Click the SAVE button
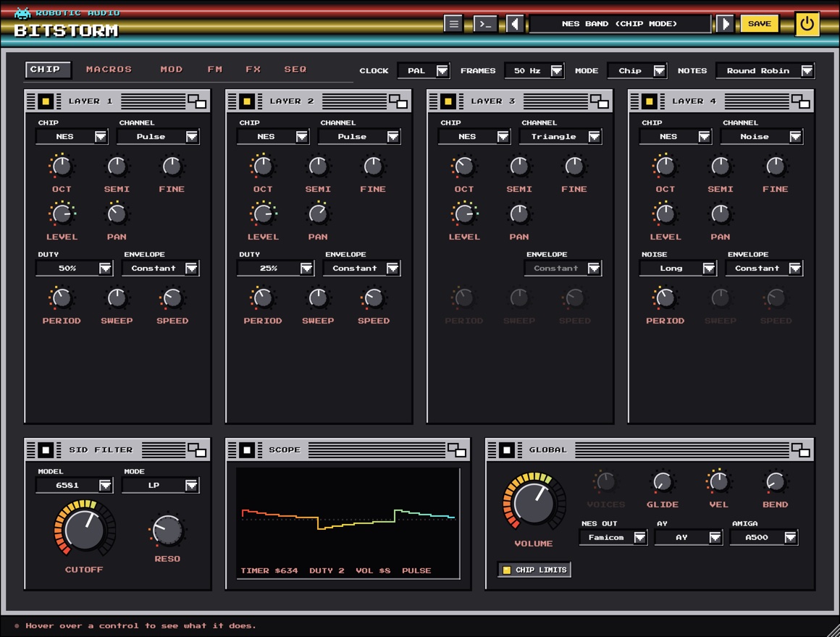Image resolution: width=840 pixels, height=637 pixels. click(x=760, y=24)
